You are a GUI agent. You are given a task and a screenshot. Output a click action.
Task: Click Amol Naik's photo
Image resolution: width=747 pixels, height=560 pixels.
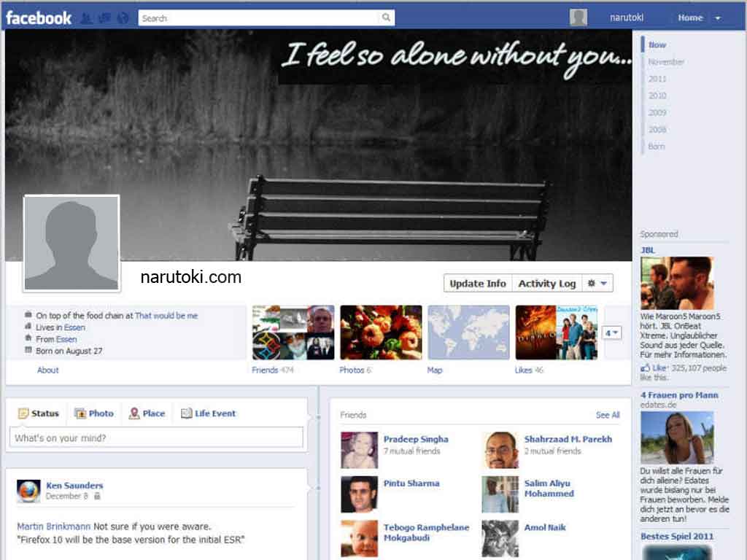click(500, 539)
